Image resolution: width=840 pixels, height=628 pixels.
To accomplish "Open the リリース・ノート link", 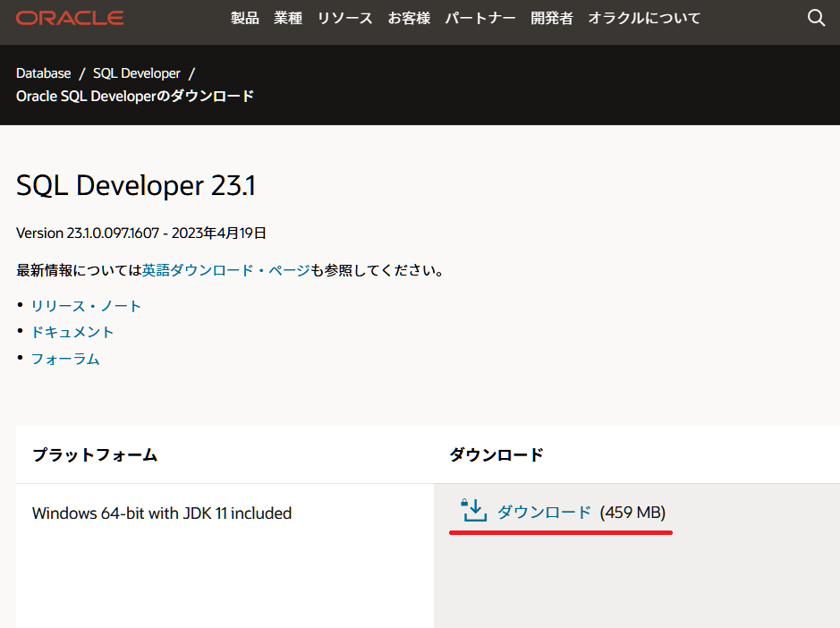I will click(86, 306).
